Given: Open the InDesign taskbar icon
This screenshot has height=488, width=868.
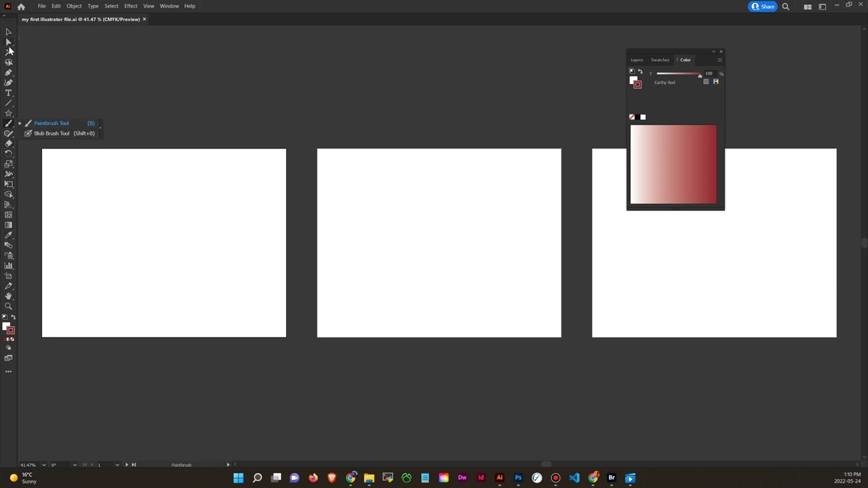Looking at the screenshot, I should (481, 478).
